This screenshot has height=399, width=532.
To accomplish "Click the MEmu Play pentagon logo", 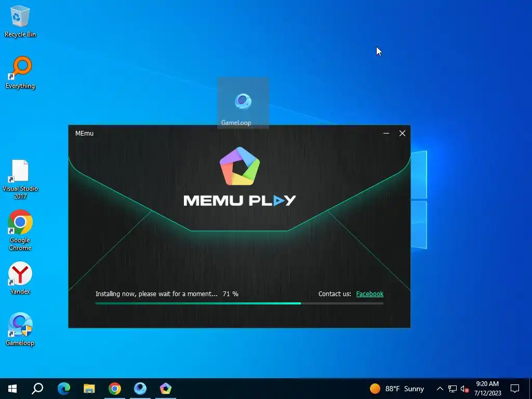I will point(240,166).
